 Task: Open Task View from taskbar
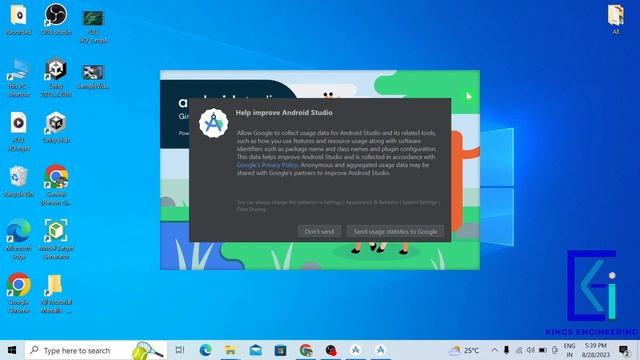tap(180, 350)
